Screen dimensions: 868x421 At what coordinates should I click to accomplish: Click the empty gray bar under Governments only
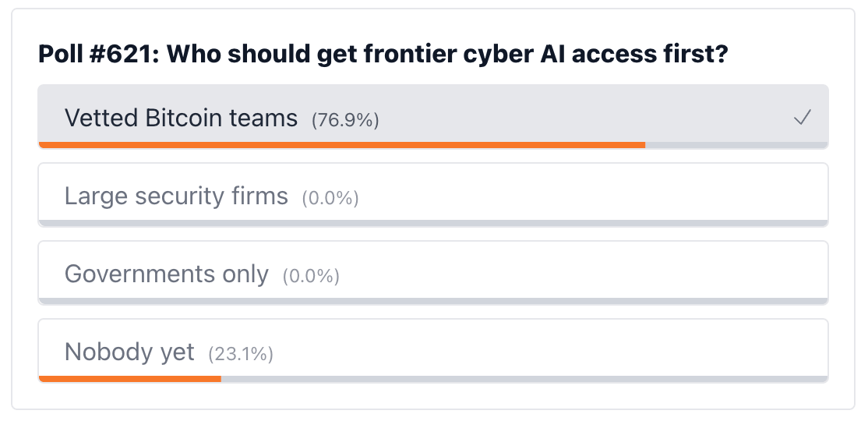click(x=433, y=302)
